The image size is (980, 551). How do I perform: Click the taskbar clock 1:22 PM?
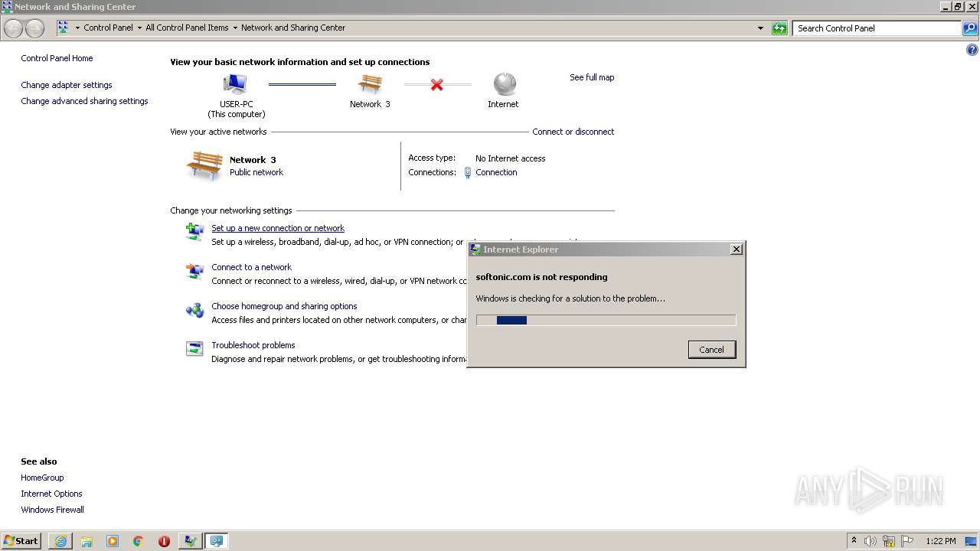click(x=941, y=541)
